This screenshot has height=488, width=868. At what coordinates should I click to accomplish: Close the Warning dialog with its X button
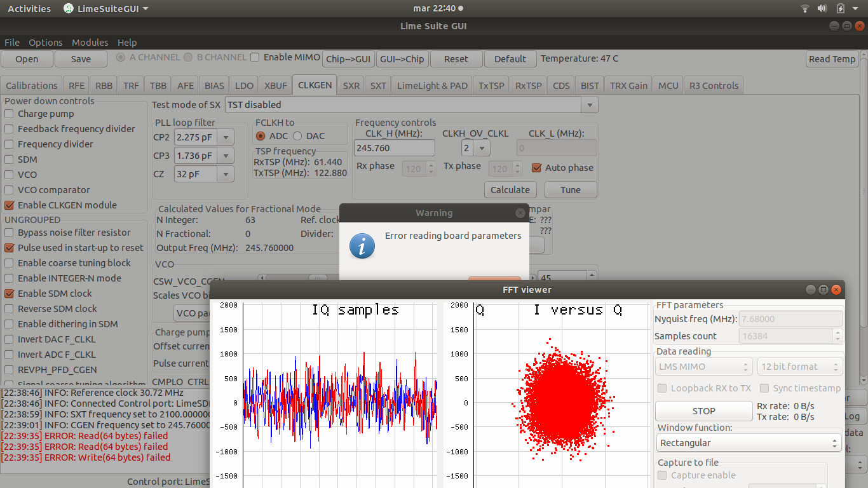(x=520, y=213)
